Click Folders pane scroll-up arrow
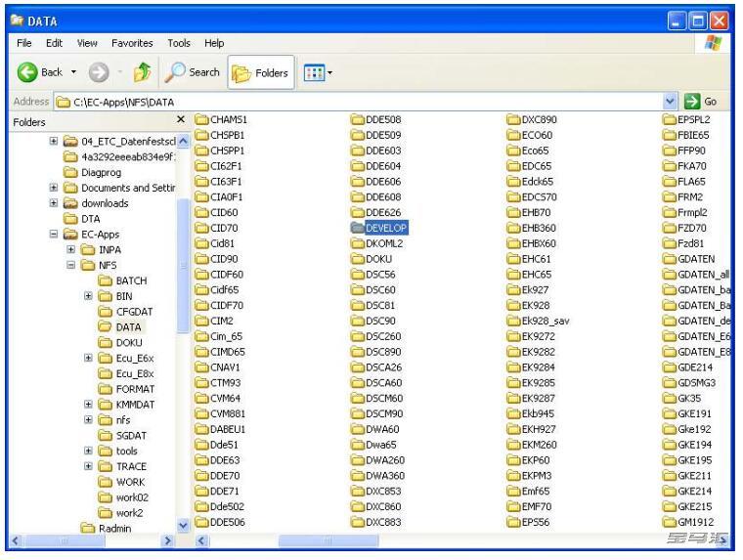The image size is (743, 560). (x=183, y=141)
